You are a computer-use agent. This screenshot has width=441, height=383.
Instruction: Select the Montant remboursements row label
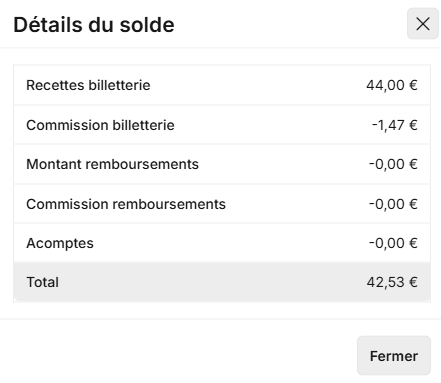(x=112, y=164)
